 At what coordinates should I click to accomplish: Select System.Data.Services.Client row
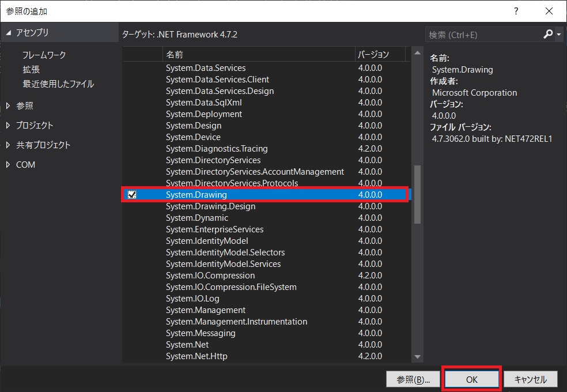(x=266, y=80)
